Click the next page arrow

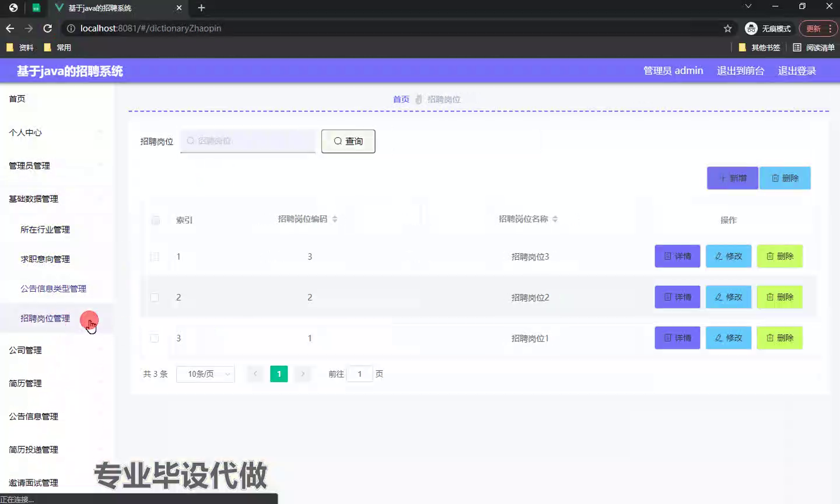[x=303, y=374]
